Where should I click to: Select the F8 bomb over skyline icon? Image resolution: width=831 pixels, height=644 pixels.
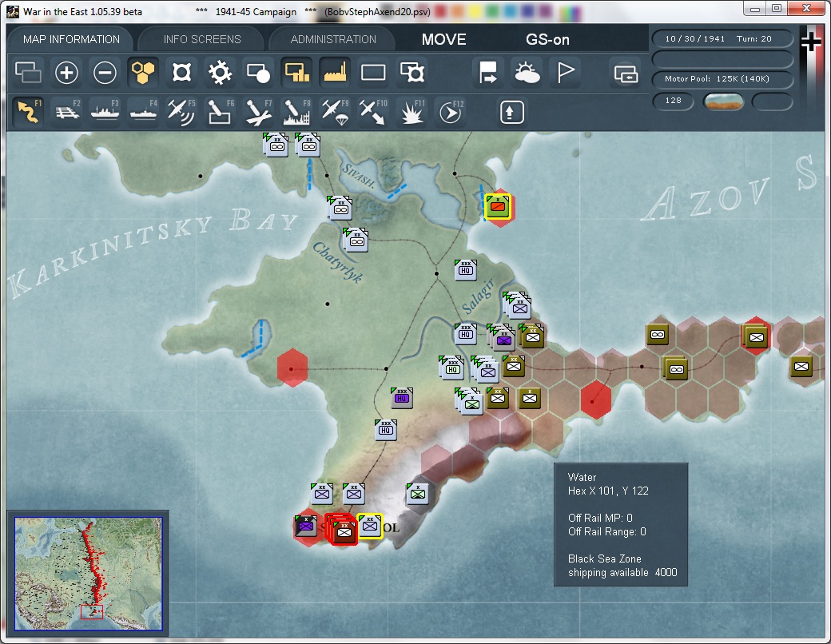[x=296, y=112]
